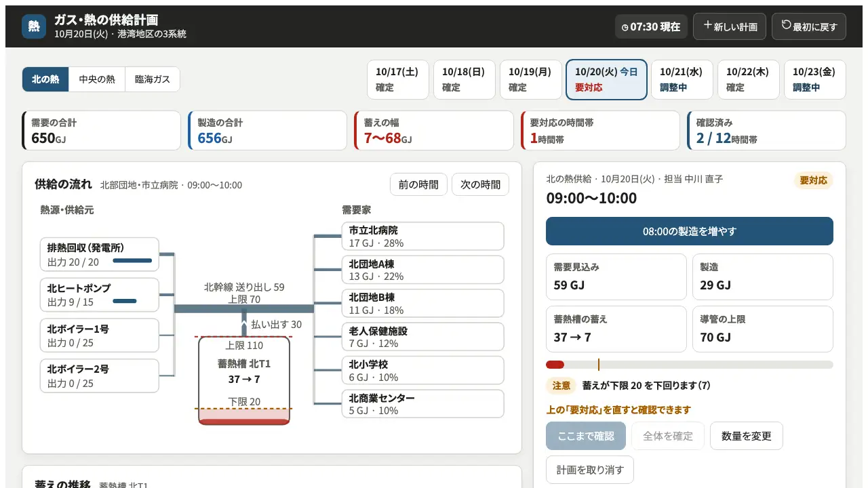Click the 排熱回収 output bar

(x=132, y=260)
